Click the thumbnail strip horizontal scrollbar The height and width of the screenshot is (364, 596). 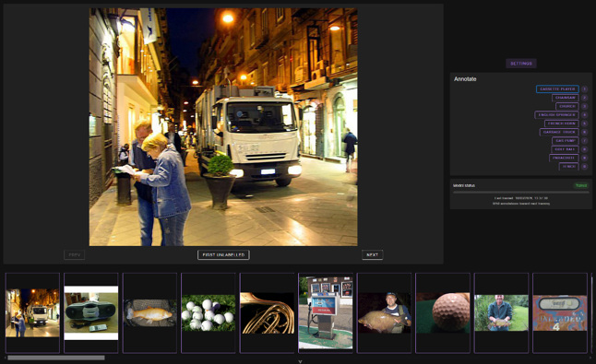click(x=56, y=358)
